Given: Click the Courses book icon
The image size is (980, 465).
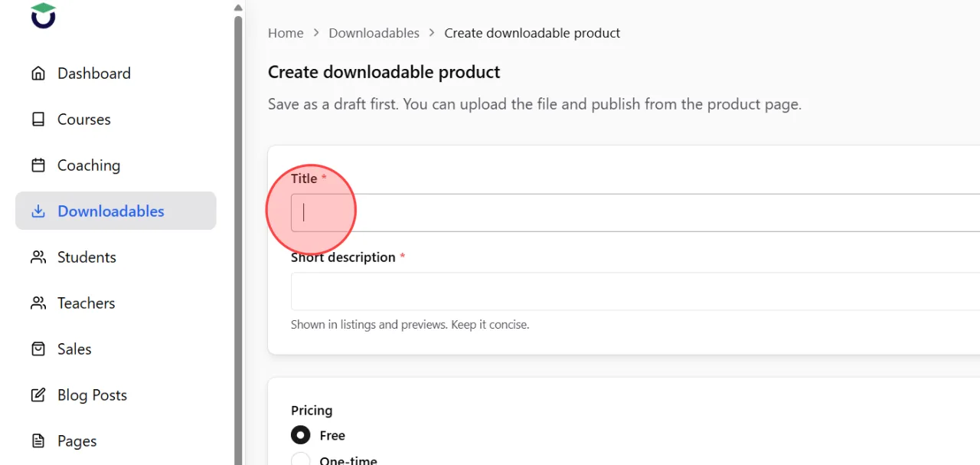Looking at the screenshot, I should tap(38, 120).
